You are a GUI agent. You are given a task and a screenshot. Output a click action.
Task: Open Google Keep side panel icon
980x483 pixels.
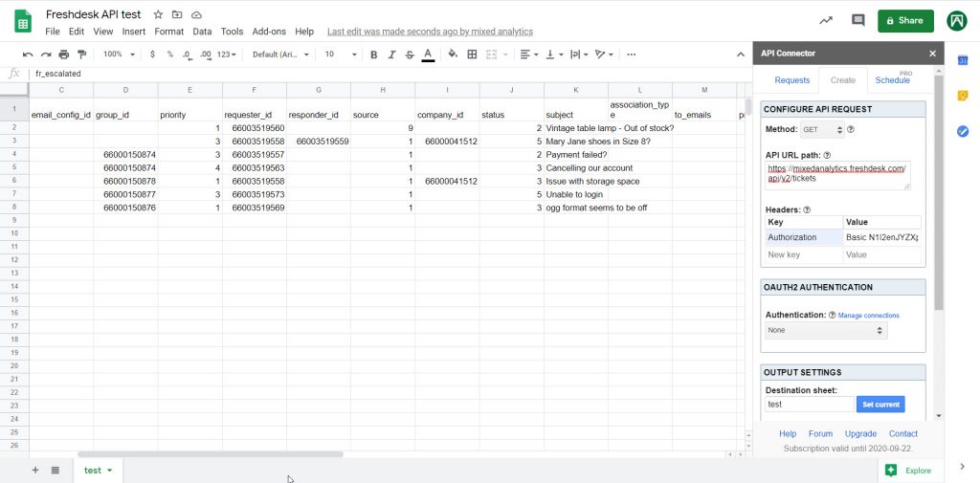pyautogui.click(x=963, y=96)
